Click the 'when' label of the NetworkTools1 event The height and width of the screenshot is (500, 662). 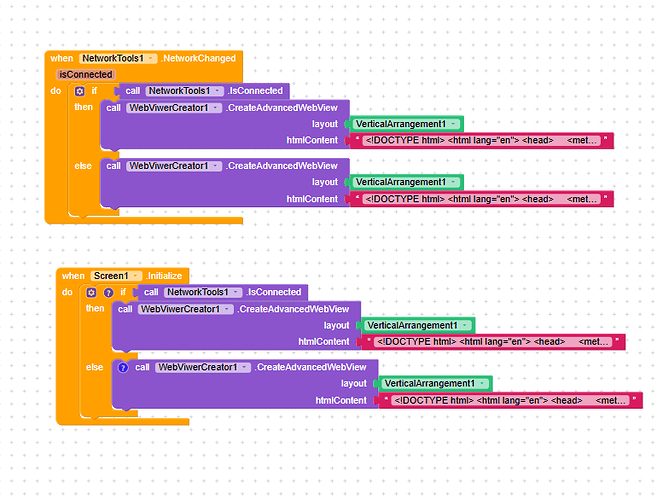point(62,58)
